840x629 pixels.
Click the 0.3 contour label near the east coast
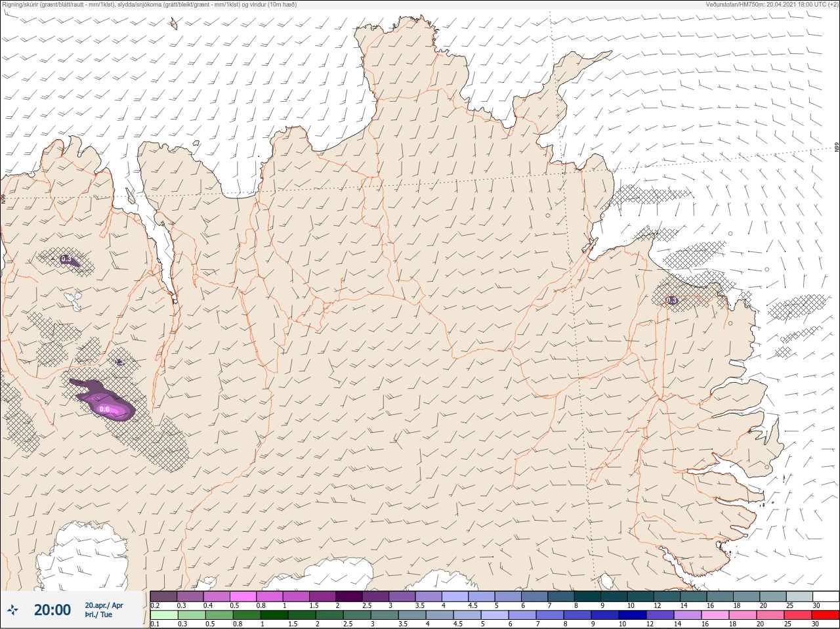point(672,300)
